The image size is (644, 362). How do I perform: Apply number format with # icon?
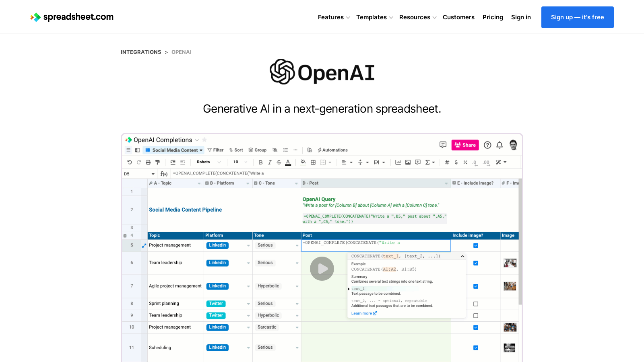pos(447,162)
